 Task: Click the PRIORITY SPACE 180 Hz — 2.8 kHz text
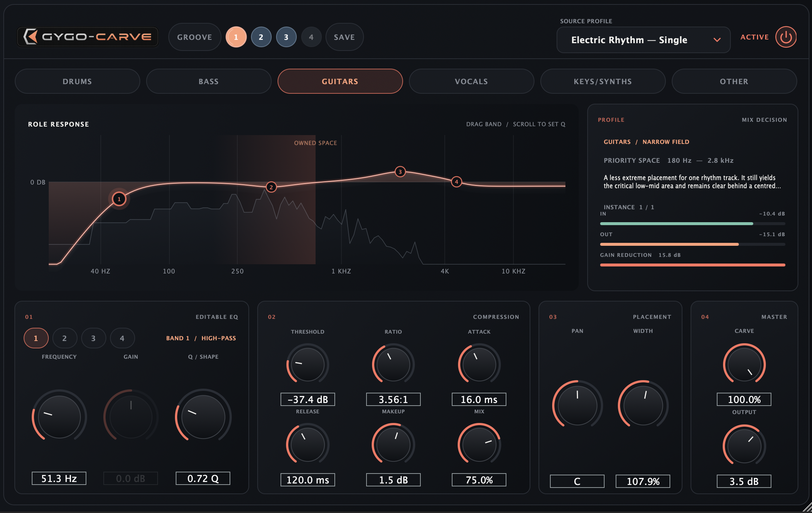point(668,161)
